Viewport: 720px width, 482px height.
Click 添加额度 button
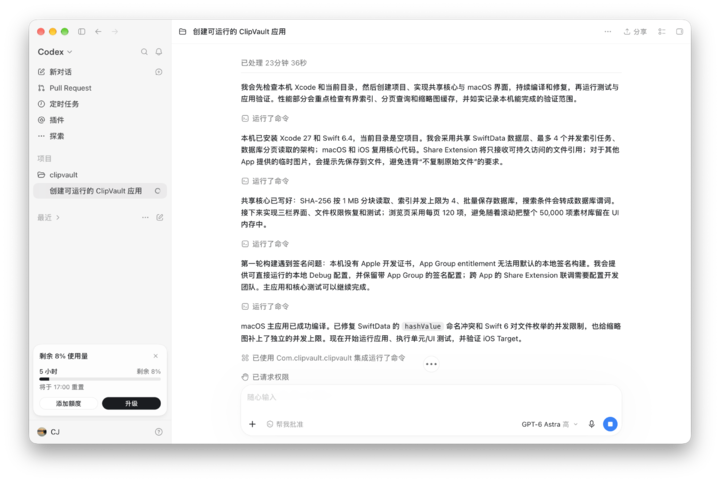tap(68, 404)
